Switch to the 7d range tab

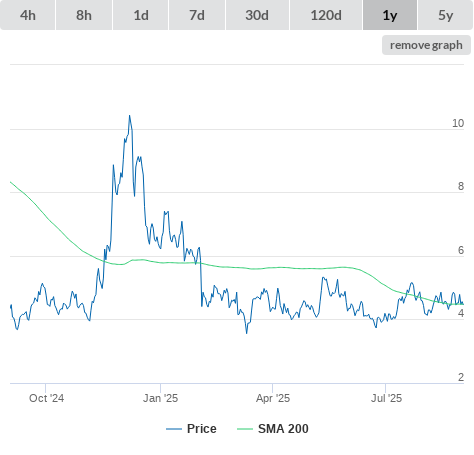197,15
